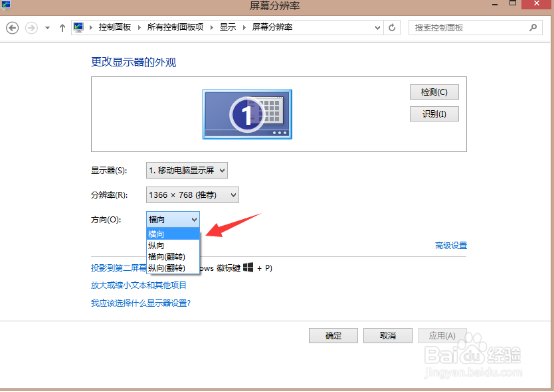Click the computer icon in address bar
This screenshot has height=392, width=554.
(78, 27)
